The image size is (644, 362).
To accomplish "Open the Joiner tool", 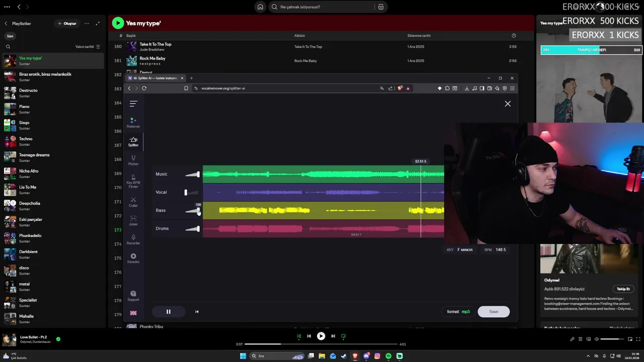I will click(x=133, y=220).
